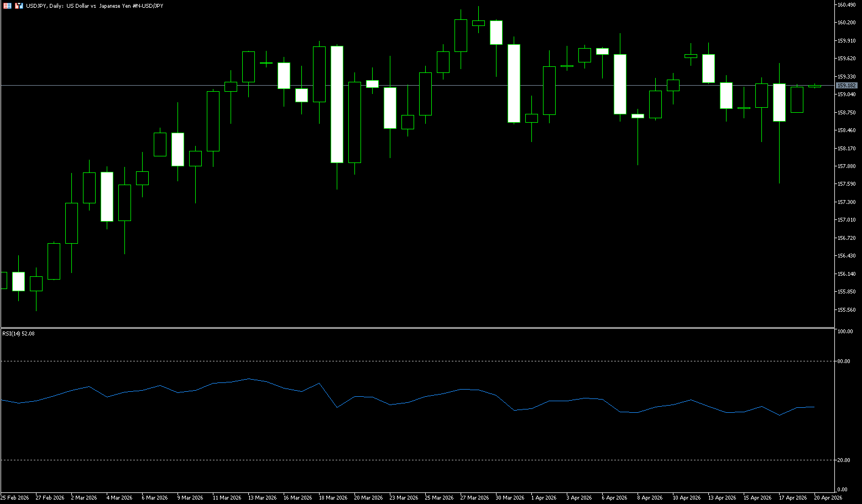Select the tall white candle above 18 Mar 2026
Image resolution: width=862 pixels, height=504 pixels.
coord(337,104)
